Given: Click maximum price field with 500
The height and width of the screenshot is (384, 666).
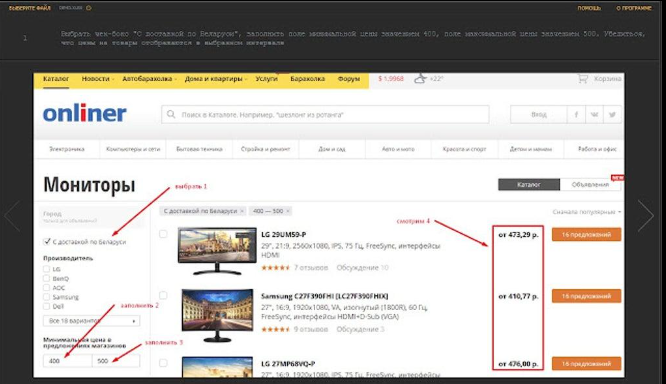Looking at the screenshot, I should tap(116, 361).
